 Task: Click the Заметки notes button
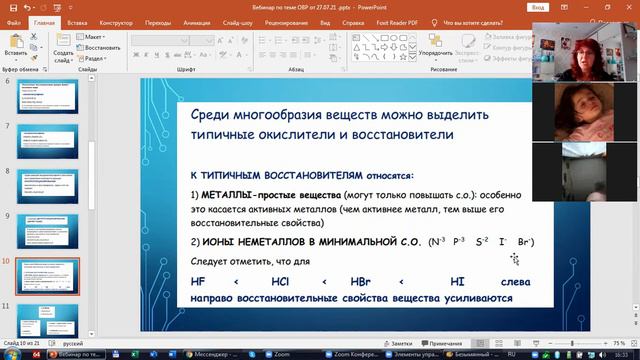coord(398,344)
